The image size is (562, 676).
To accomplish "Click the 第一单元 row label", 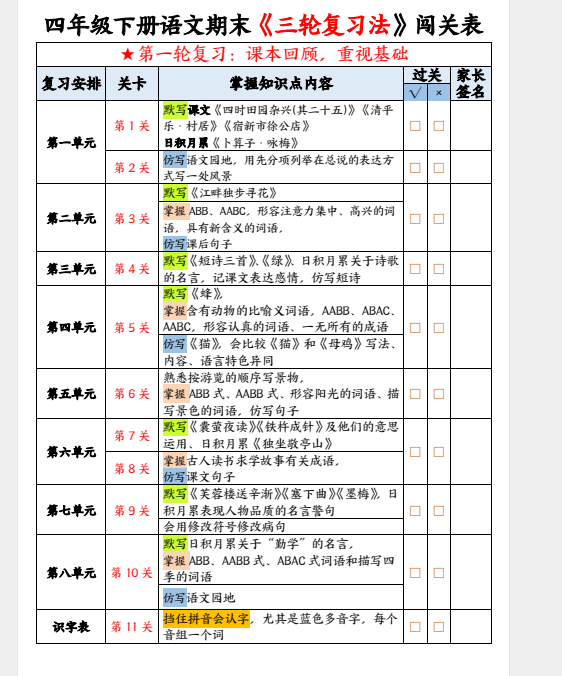I will (71, 142).
